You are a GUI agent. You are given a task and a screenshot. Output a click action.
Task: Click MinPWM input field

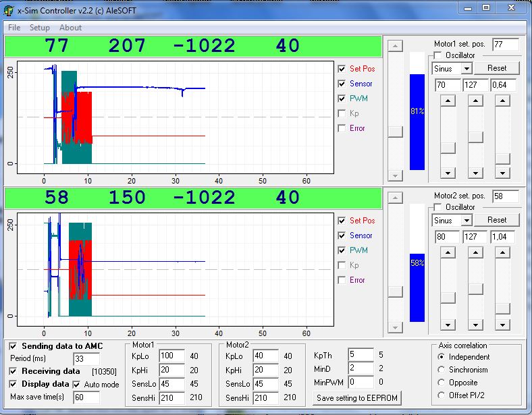(x=361, y=382)
